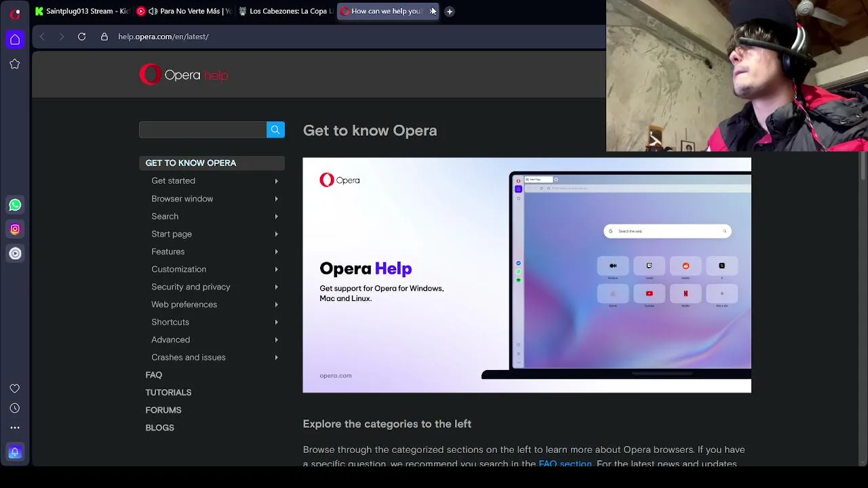The width and height of the screenshot is (868, 488).
Task: Click the Opera Help banner image
Action: [x=527, y=275]
